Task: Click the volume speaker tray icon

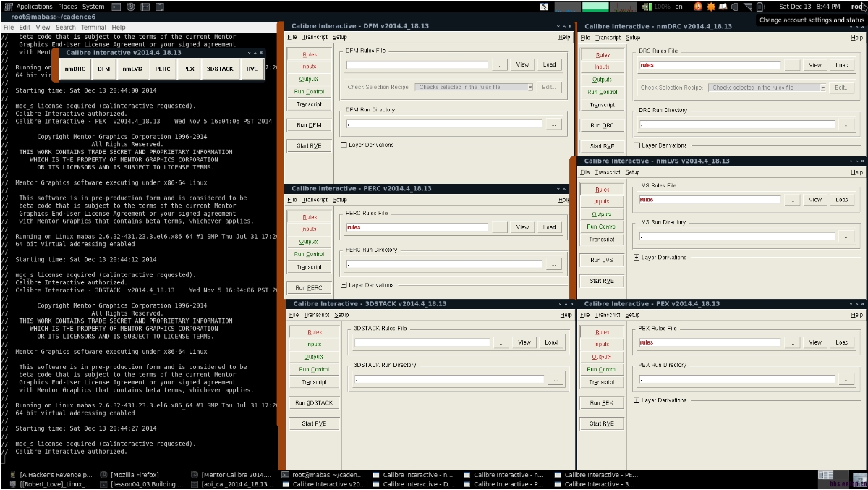Action: coord(735,7)
